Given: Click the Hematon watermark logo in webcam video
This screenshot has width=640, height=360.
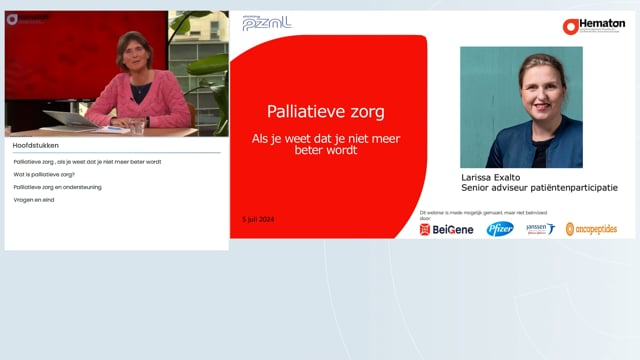Looking at the screenshot, I should coord(27,19).
